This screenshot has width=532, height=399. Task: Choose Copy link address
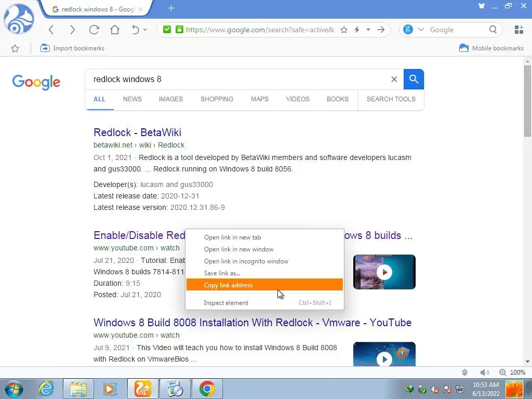pos(264,285)
